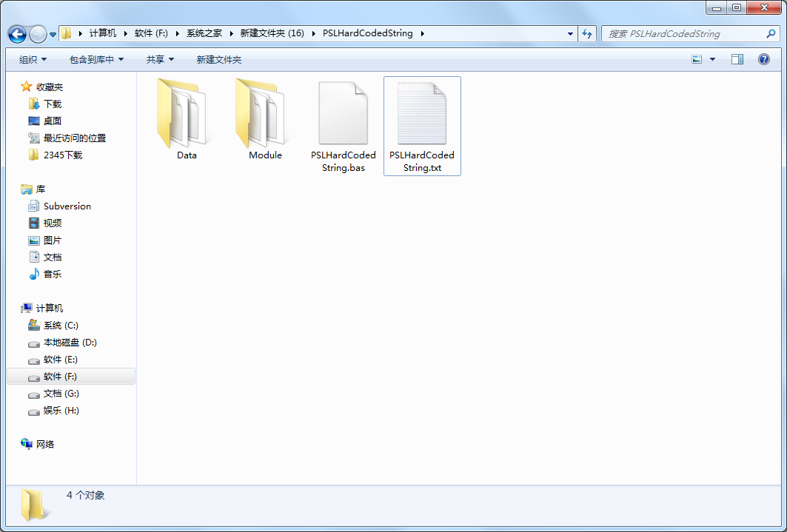
Task: Open drive 本地磁盘 (D:)
Action: pos(70,343)
